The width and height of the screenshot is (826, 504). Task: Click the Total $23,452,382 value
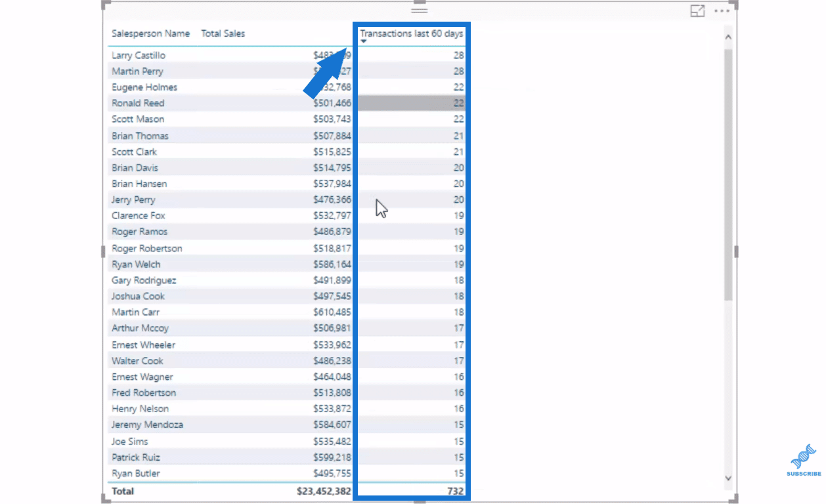[324, 491]
